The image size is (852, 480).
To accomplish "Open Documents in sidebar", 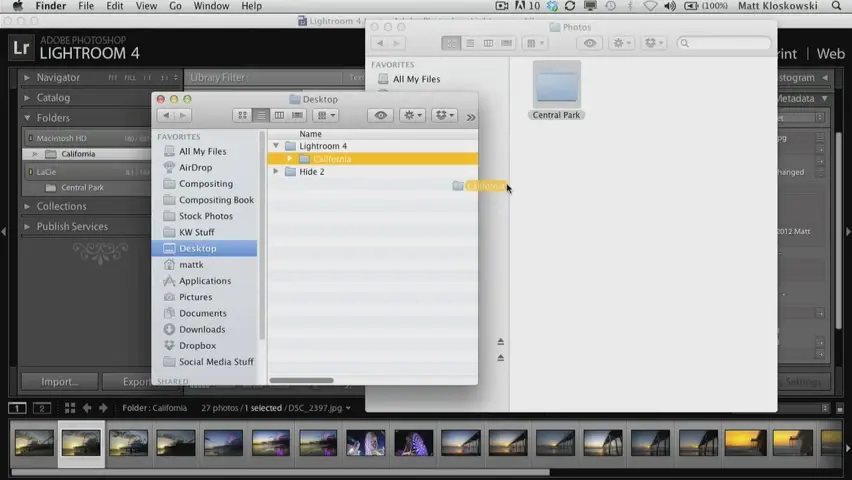I will pos(204,313).
